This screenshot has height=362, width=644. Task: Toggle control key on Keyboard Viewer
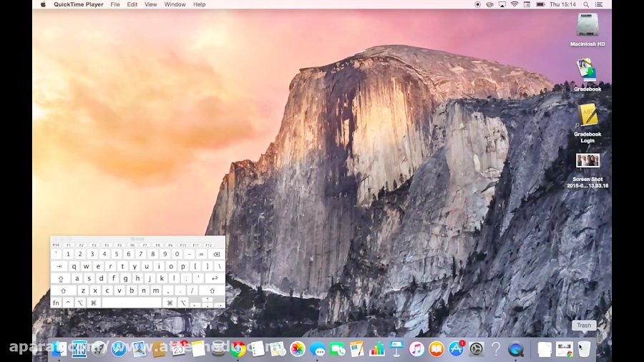[68, 303]
